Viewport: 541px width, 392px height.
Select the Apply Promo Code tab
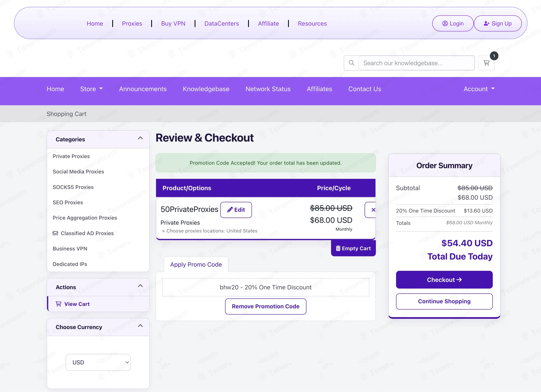click(x=196, y=264)
